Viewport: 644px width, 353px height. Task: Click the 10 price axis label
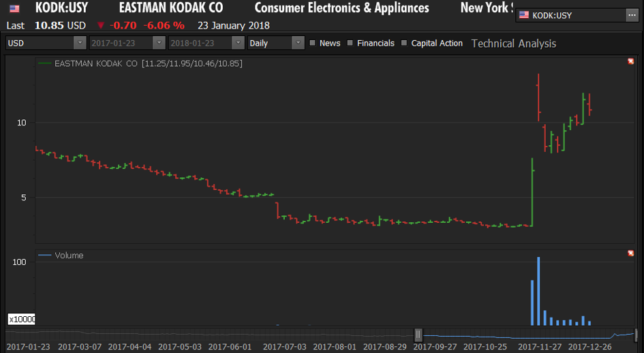(21, 123)
